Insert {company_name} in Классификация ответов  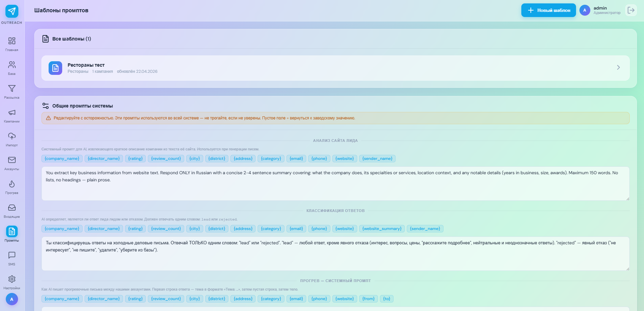[x=62, y=229]
